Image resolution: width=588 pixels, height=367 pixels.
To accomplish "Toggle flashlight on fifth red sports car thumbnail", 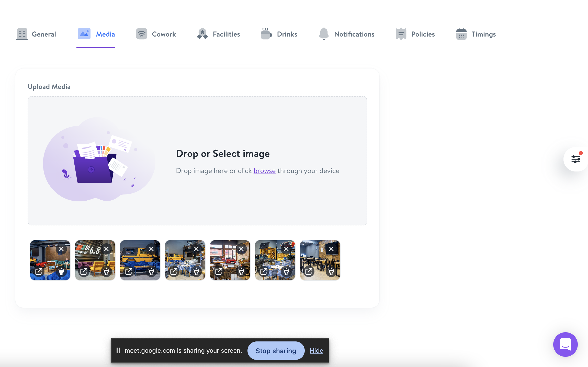I will (241, 271).
